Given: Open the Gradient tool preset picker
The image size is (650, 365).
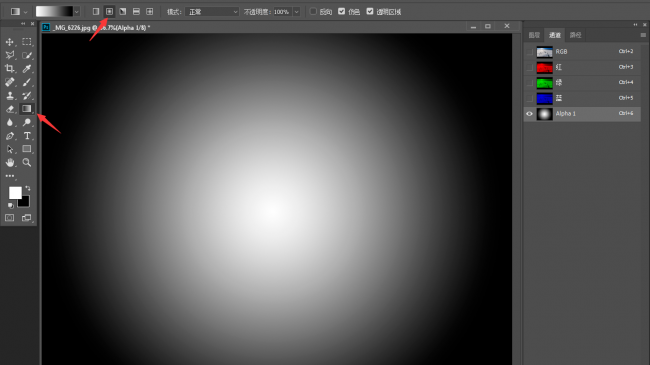Looking at the screenshot, I should [18, 12].
